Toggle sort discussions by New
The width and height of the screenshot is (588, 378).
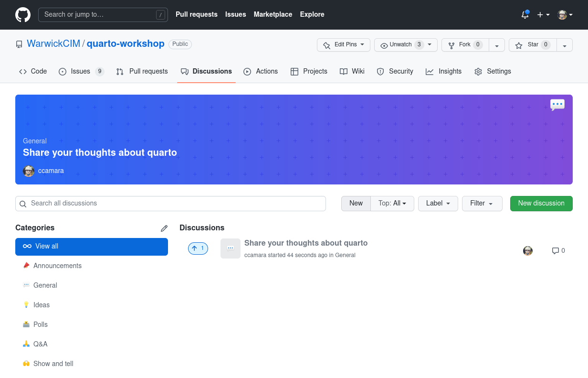point(356,204)
